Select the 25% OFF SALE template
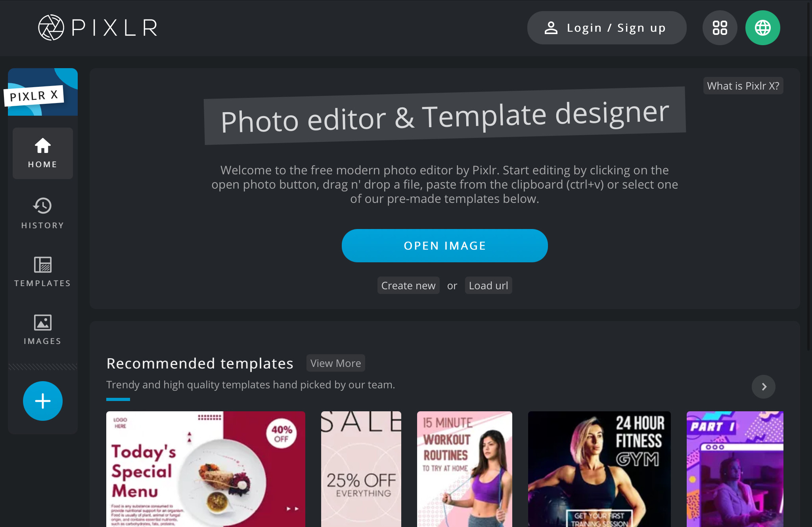Image resolution: width=812 pixels, height=527 pixels. click(x=361, y=469)
